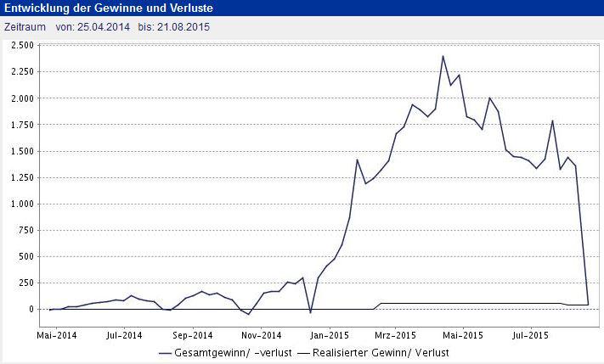Click the x-axis label Mrz-2015
This screenshot has height=364, width=604.
pyautogui.click(x=395, y=335)
